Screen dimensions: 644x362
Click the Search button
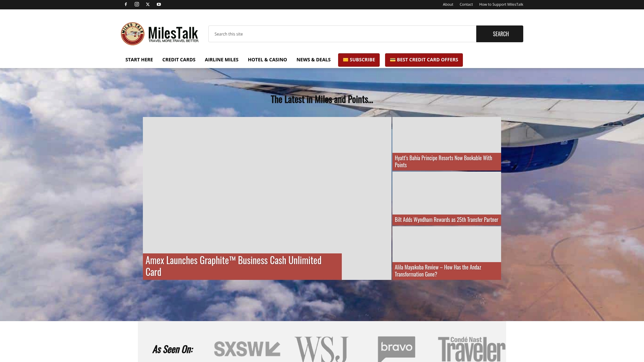pos(499,34)
